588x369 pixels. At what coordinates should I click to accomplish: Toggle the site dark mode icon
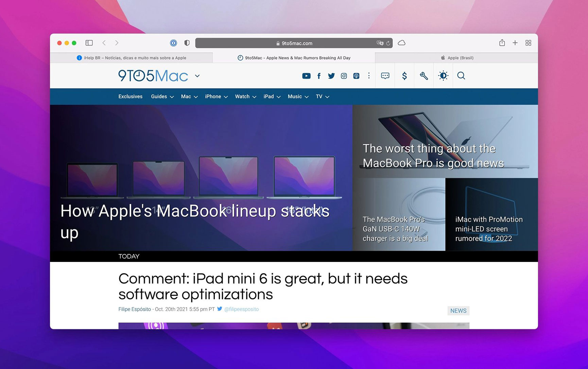click(x=443, y=76)
